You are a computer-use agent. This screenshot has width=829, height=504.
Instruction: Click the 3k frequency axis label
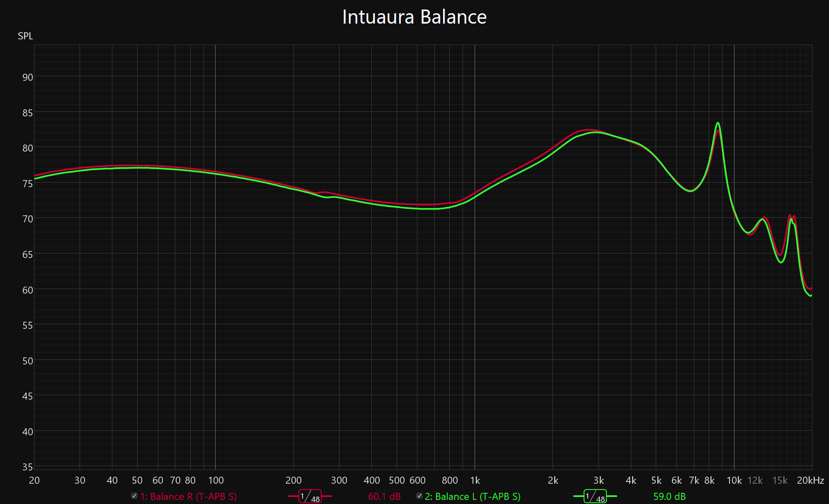599,480
